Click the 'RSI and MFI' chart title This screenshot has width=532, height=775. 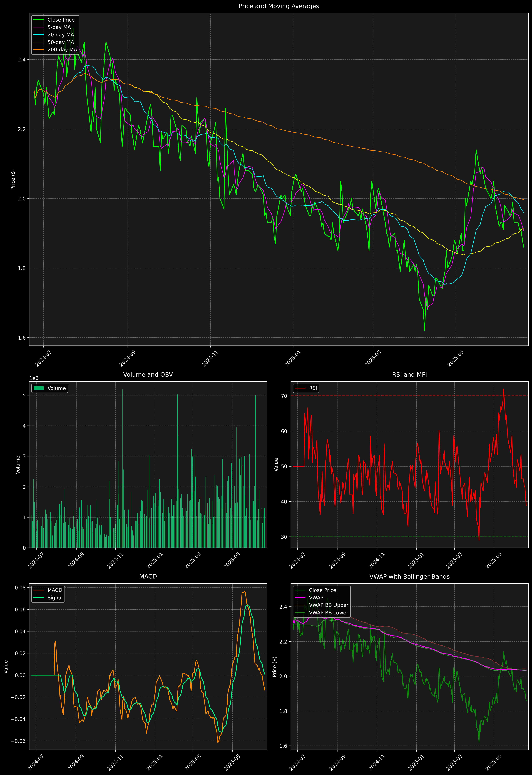409,374
